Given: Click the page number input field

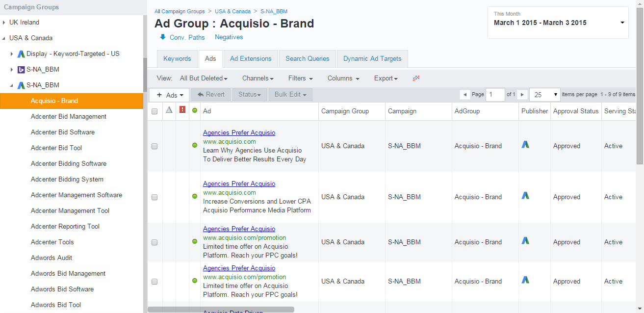Looking at the screenshot, I should tap(495, 95).
